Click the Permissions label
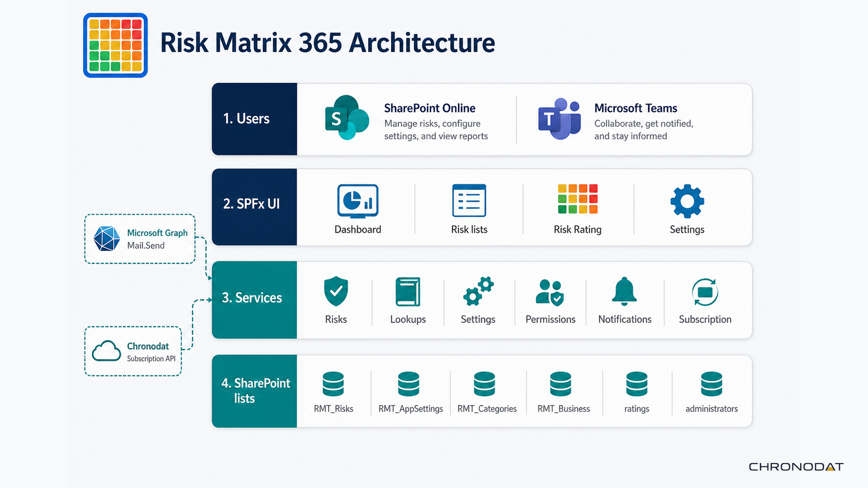This screenshot has height=488, width=868. (x=551, y=319)
